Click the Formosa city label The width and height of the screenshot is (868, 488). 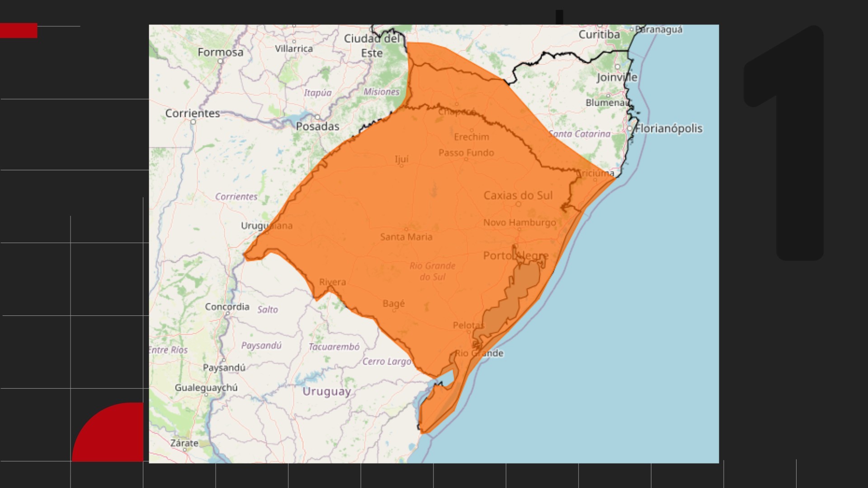tap(220, 52)
